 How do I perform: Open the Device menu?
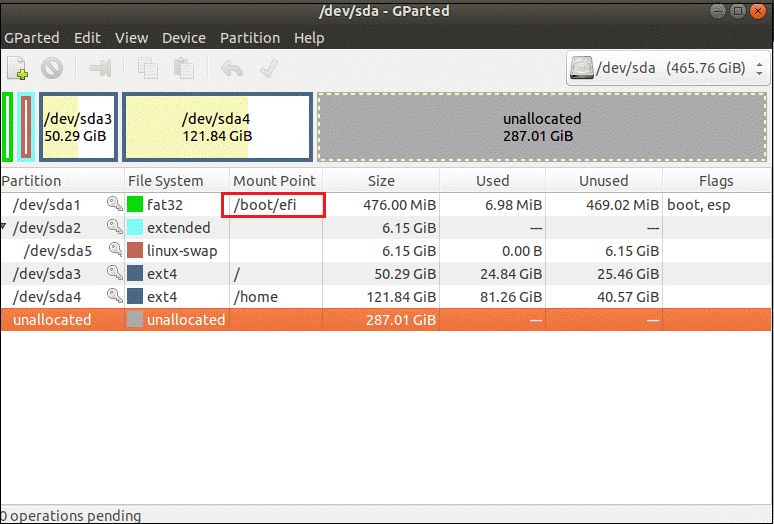click(x=184, y=38)
